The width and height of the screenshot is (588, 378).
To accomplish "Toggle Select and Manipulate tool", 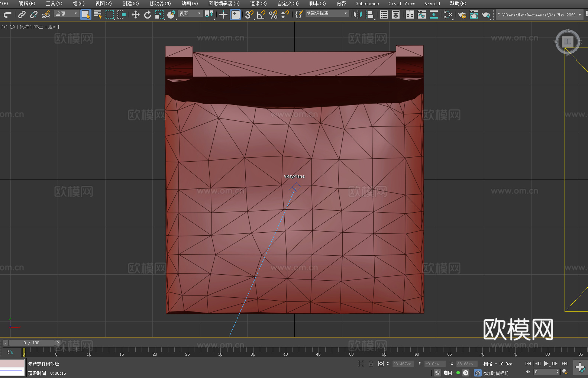I will [223, 14].
